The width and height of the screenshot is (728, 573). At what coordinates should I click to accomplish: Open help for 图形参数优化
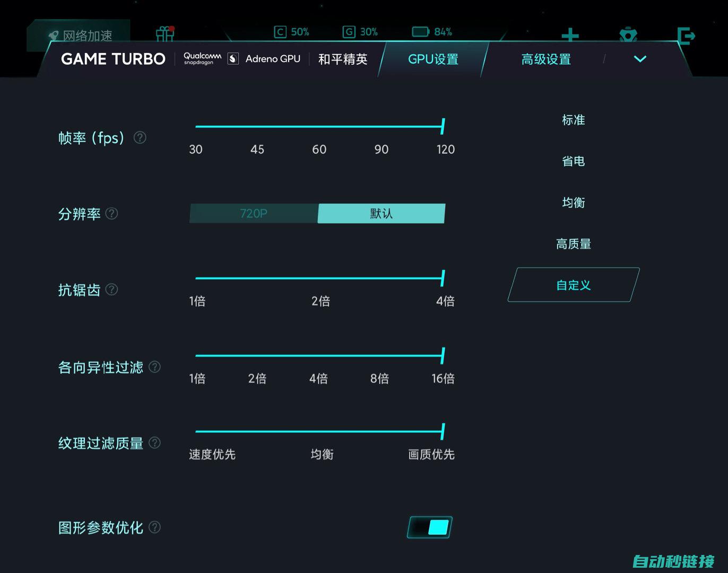154,527
